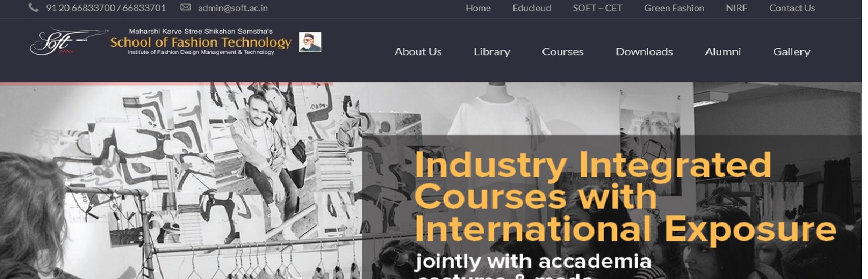Screen dimensions: 868x279
Task: Expand the Downloads menu
Action: [x=644, y=51]
